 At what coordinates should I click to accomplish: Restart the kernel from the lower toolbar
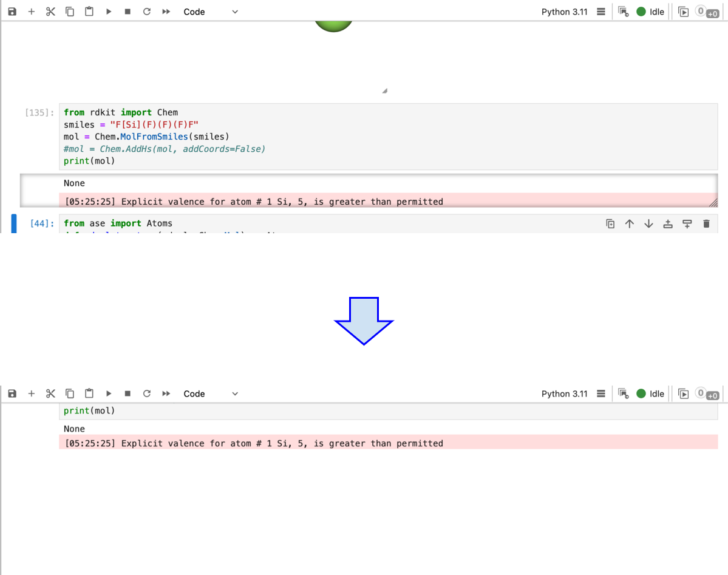147,393
